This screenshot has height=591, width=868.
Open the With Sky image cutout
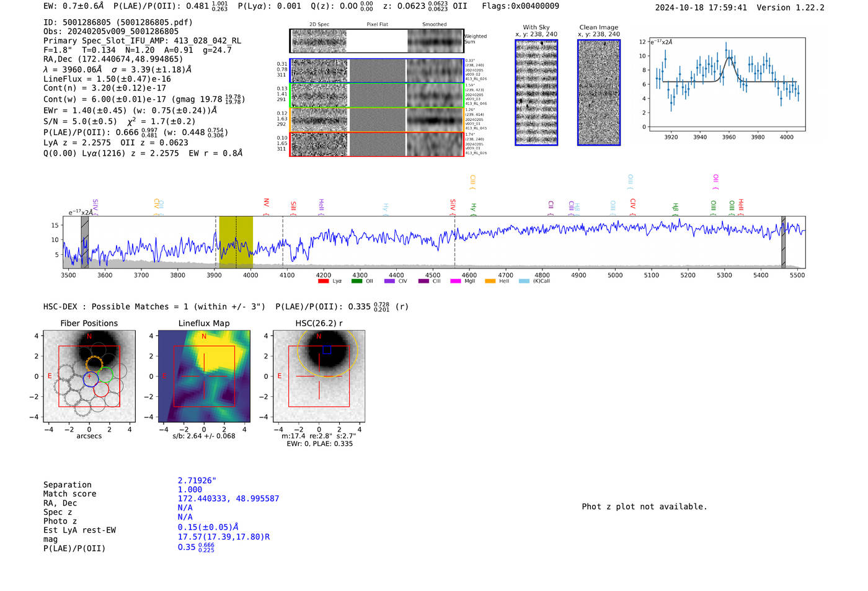pyautogui.click(x=536, y=92)
